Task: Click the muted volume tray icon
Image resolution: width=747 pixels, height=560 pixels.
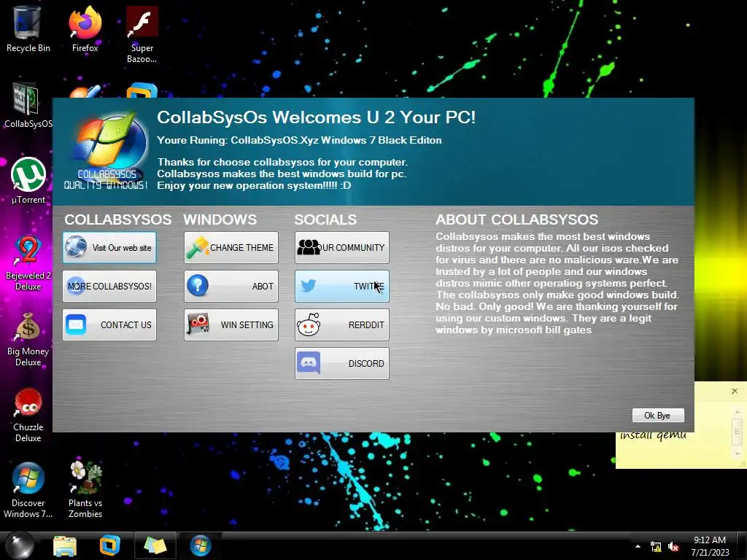Action: tap(673, 547)
